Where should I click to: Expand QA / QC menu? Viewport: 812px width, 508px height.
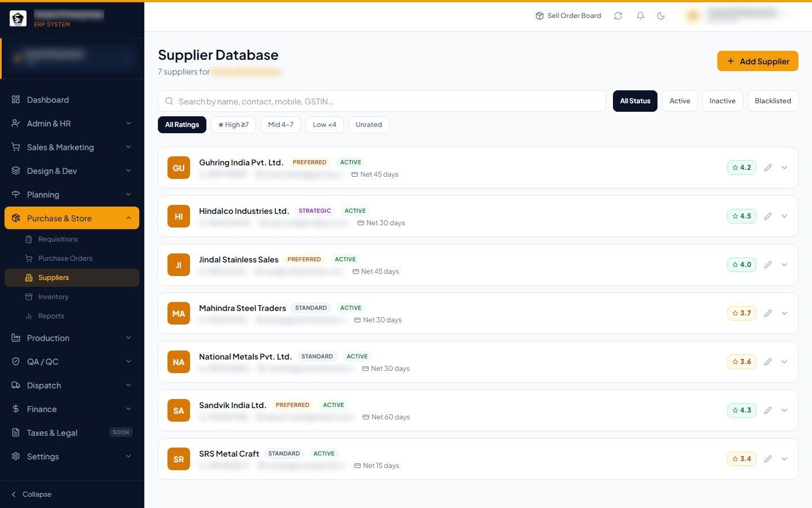[x=72, y=362]
